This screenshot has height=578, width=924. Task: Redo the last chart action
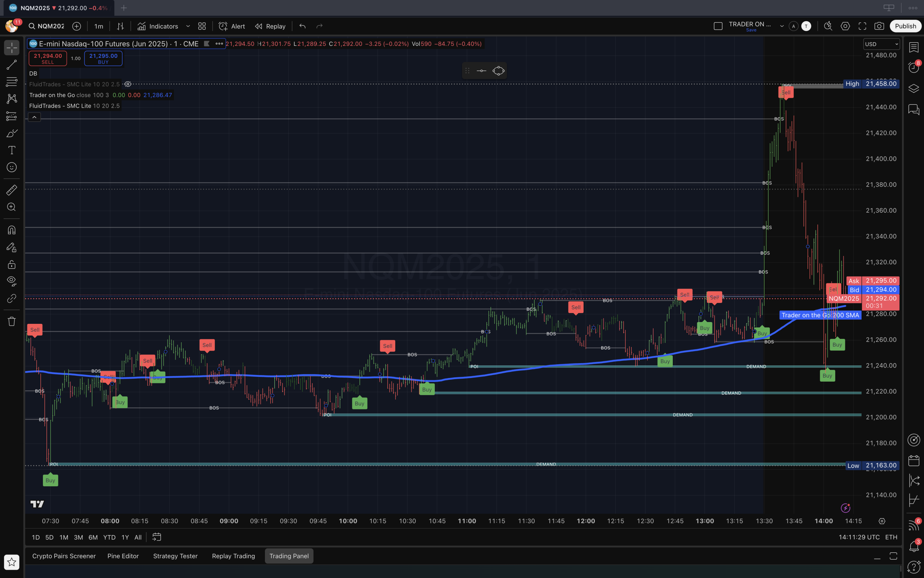click(319, 26)
